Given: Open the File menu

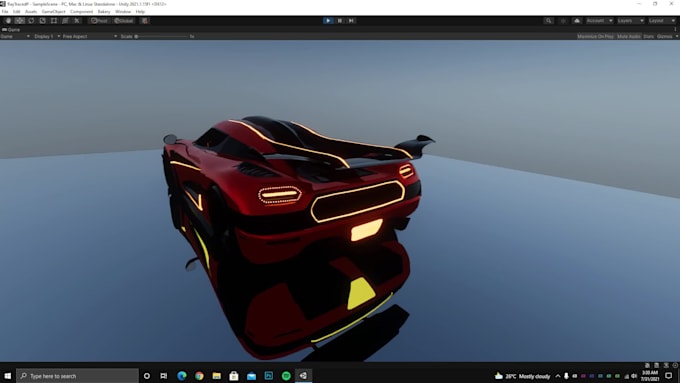Looking at the screenshot, I should [5, 11].
